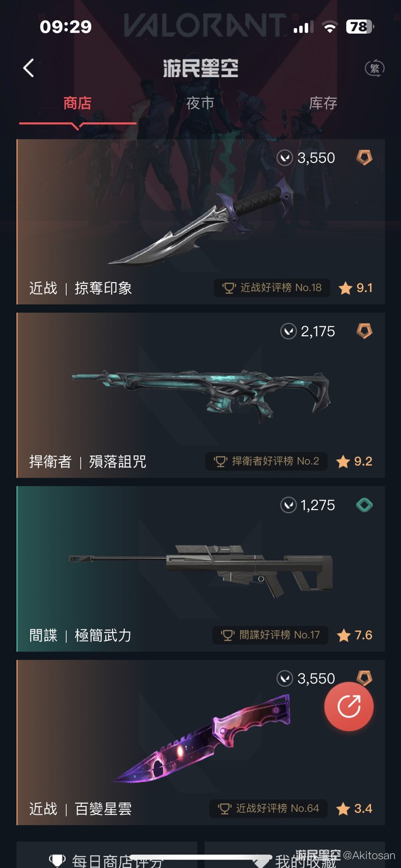
Task: Tap the 9.2 star rating on Vandal
Action: 354,461
